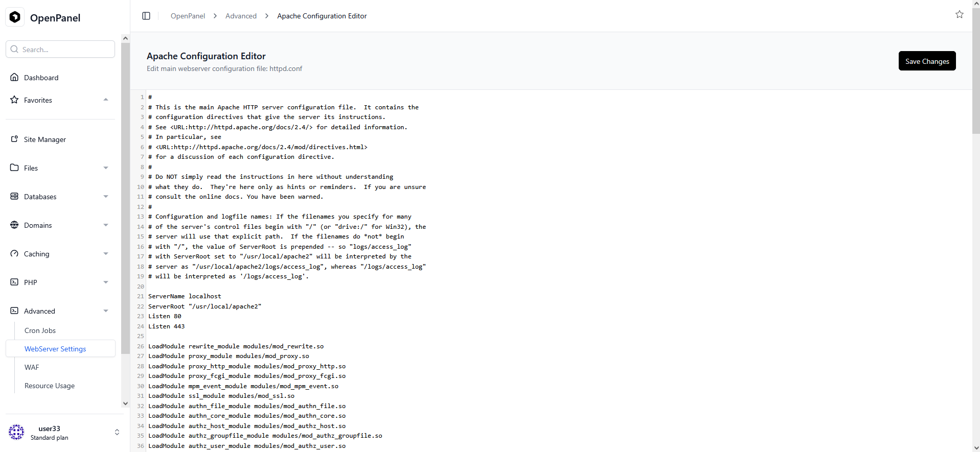
Task: Click the rewrite_module LoadModule line
Action: (x=236, y=346)
